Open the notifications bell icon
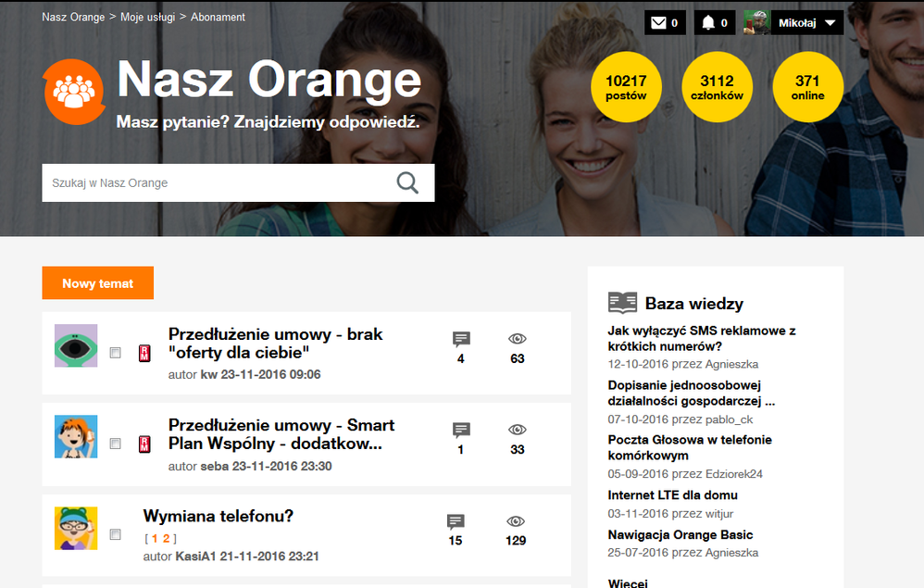This screenshot has width=924, height=588. [707, 23]
